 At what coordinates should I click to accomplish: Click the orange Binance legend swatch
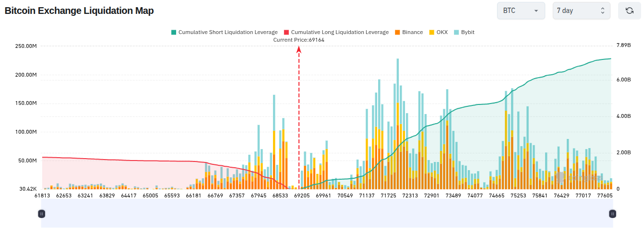[x=397, y=32]
